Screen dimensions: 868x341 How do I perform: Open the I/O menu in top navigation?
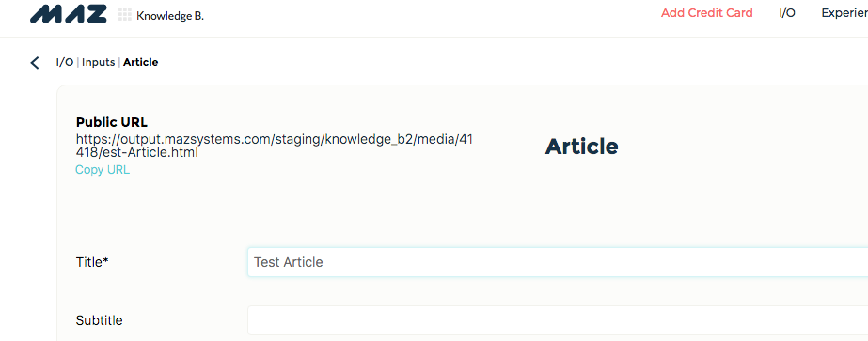(787, 13)
